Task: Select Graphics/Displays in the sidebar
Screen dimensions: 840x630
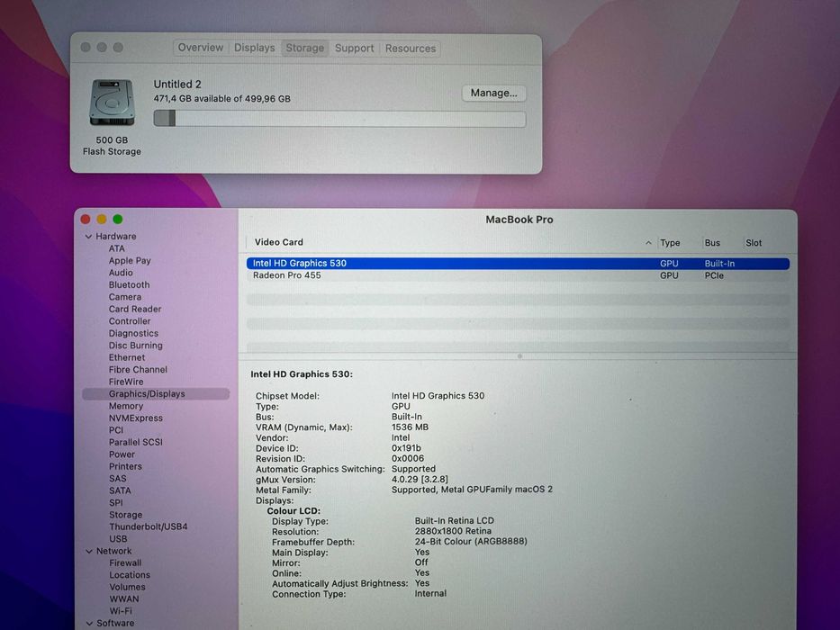Action: [x=156, y=394]
